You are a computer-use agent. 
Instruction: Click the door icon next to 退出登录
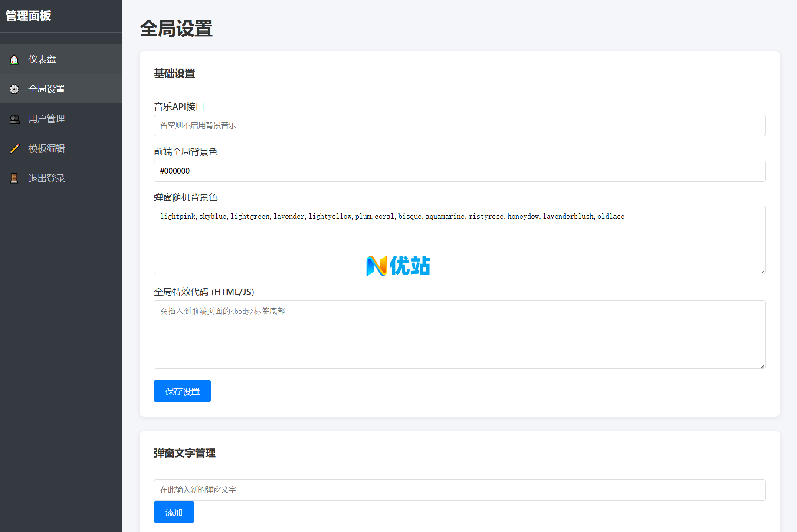[14, 178]
